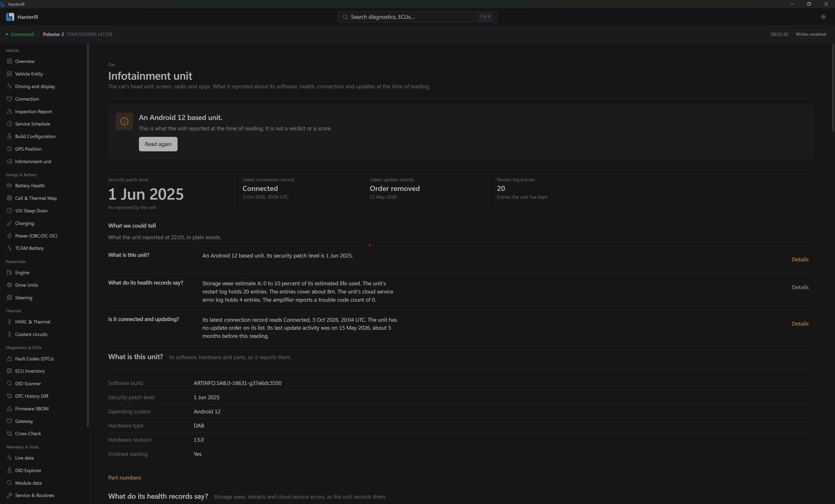Toggle the Writes enabled badge
Screen dimensions: 835x504
coord(811,34)
